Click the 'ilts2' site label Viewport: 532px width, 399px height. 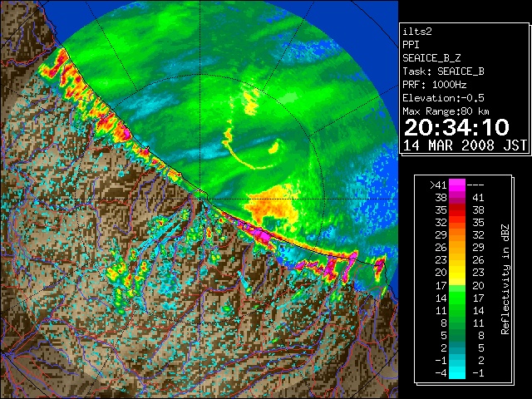pyautogui.click(x=417, y=32)
